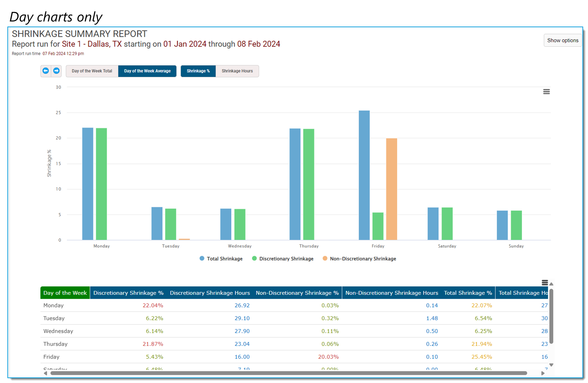The image size is (588, 383).
Task: Click Saturday's blue Total Shrinkage bar
Action: point(433,224)
